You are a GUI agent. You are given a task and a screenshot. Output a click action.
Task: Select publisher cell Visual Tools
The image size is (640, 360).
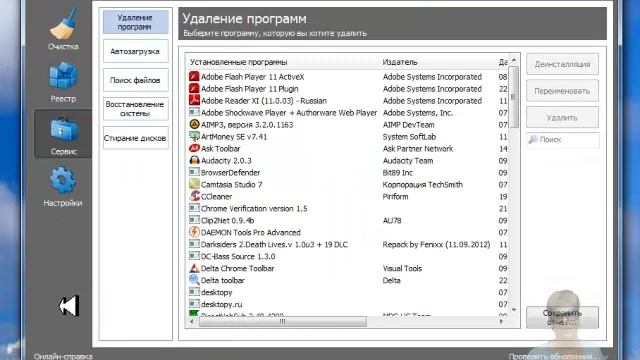click(402, 268)
